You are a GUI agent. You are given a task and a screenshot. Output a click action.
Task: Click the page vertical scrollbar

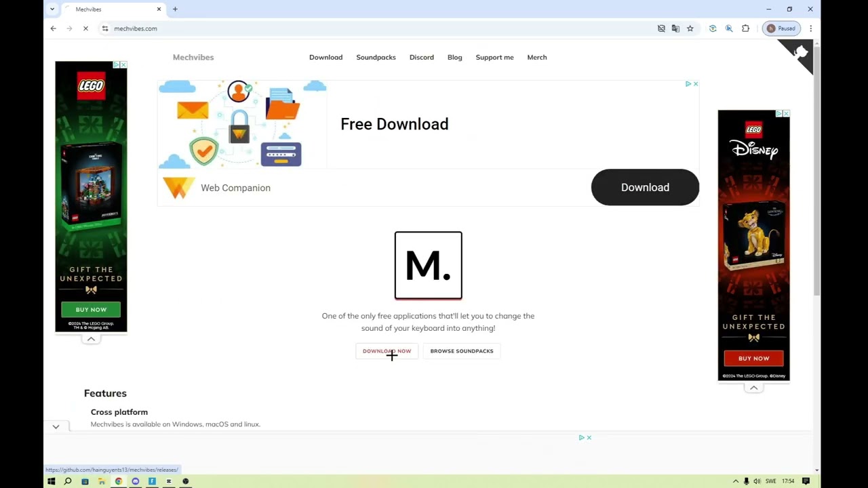[816, 169]
